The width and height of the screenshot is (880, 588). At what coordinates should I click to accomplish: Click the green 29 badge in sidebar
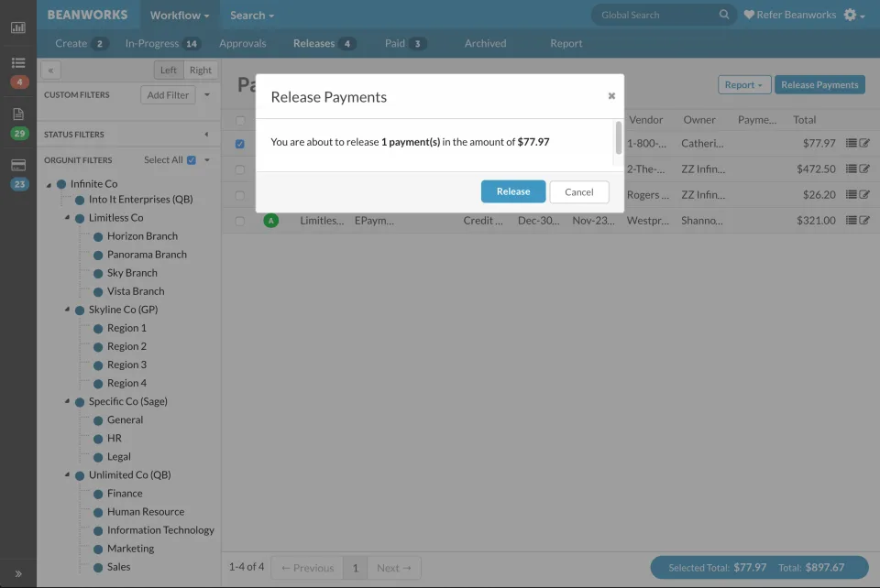point(19,134)
